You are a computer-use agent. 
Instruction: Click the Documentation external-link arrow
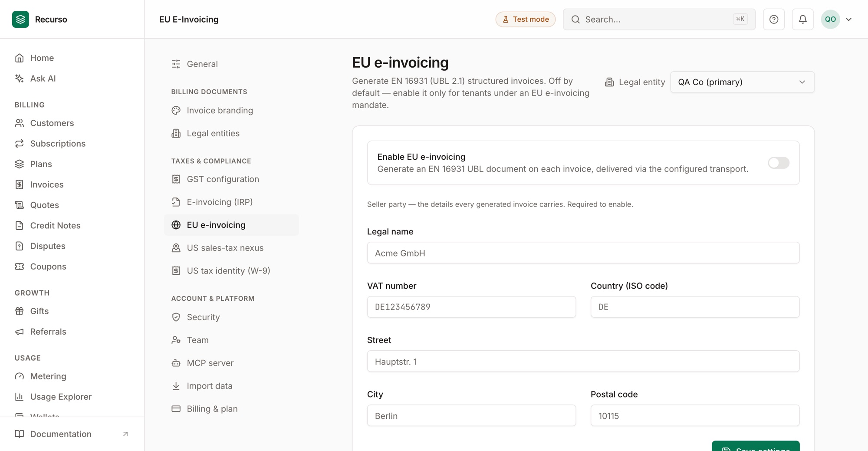click(x=125, y=434)
